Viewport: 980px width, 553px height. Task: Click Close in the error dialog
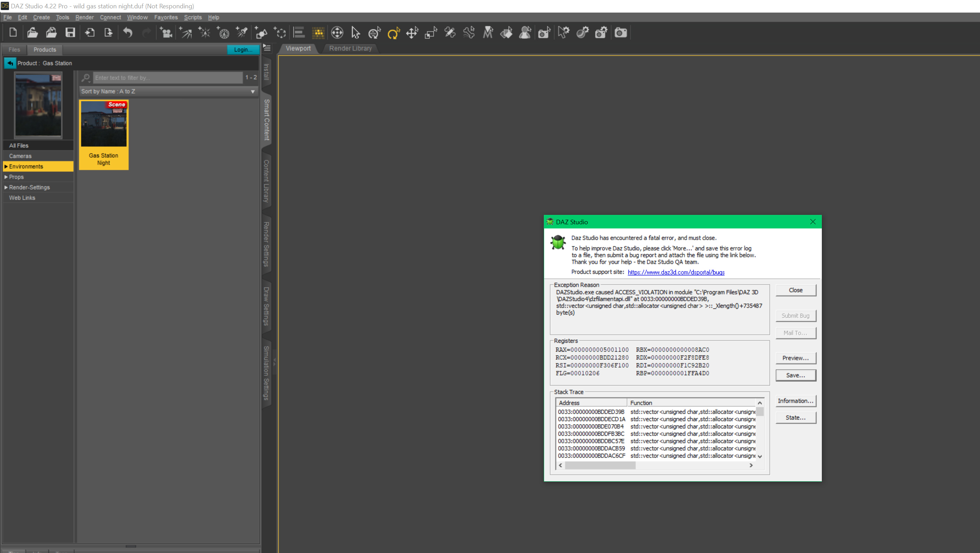(x=795, y=290)
